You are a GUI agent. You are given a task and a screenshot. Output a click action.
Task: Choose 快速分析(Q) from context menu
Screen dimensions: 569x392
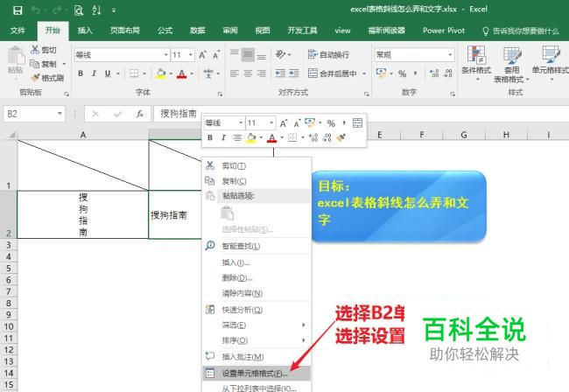(256, 310)
